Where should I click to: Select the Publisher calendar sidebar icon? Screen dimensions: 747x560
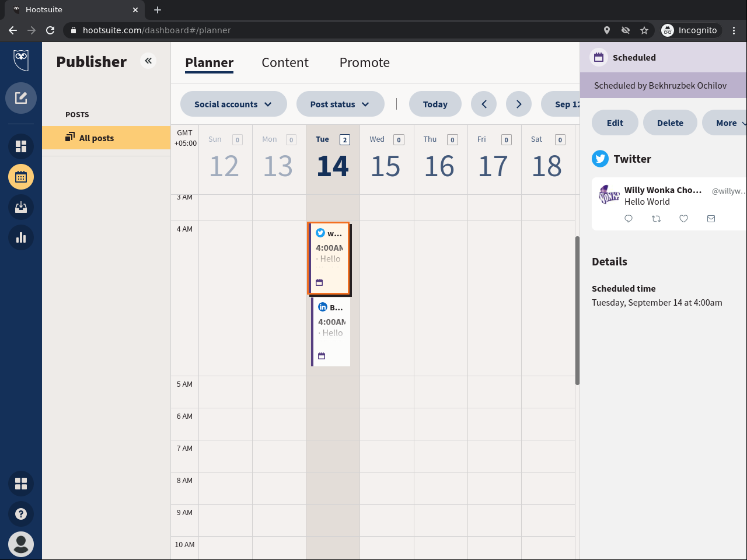(x=21, y=177)
